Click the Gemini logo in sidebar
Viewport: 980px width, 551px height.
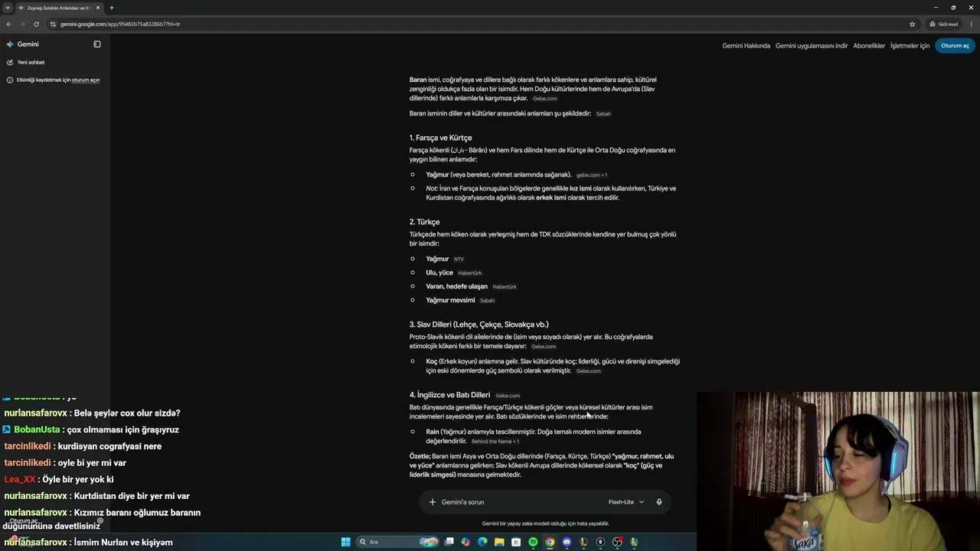coord(10,44)
